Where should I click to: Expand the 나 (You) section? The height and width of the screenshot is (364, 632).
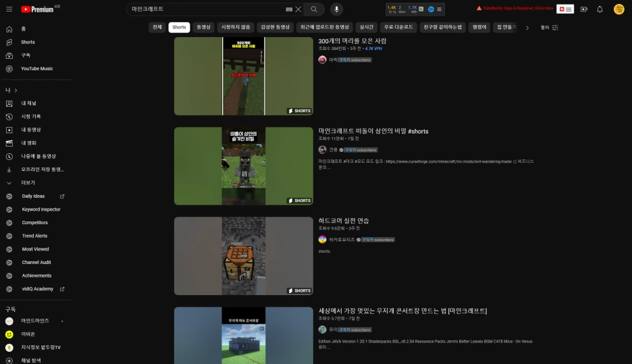coord(11,90)
